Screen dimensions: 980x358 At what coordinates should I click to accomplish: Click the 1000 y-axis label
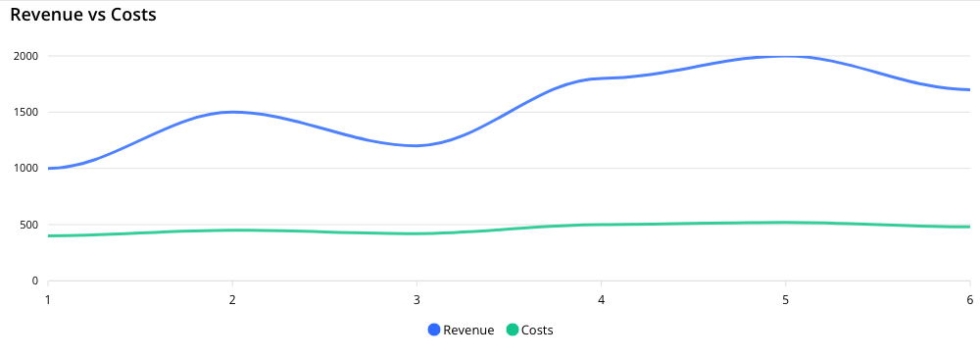click(26, 169)
